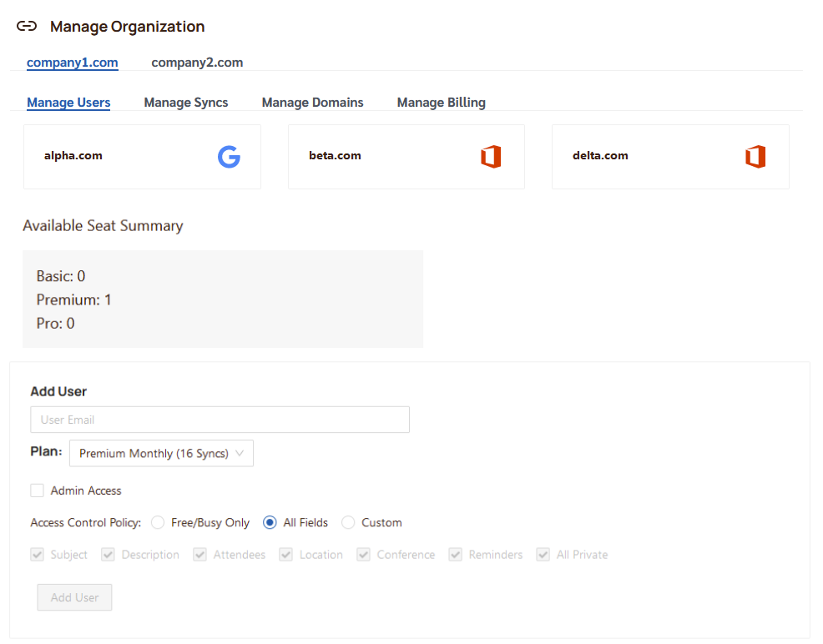This screenshot has height=644, width=823.
Task: Switch to the company2.com tab
Action: (x=197, y=63)
